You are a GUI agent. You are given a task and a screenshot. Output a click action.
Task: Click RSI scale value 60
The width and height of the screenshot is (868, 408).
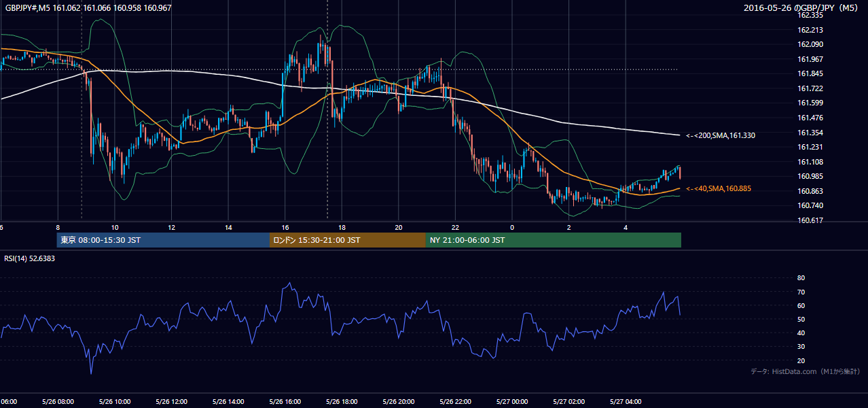coord(801,305)
